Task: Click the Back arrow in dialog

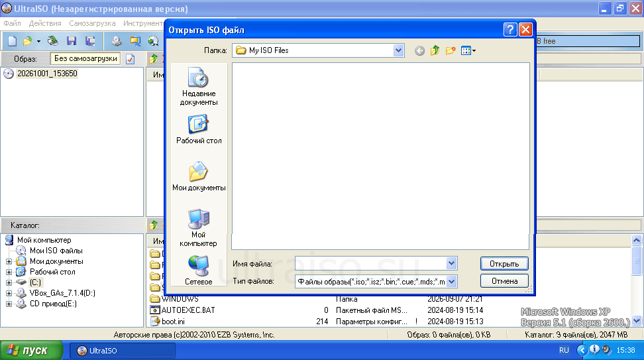Action: click(x=419, y=50)
